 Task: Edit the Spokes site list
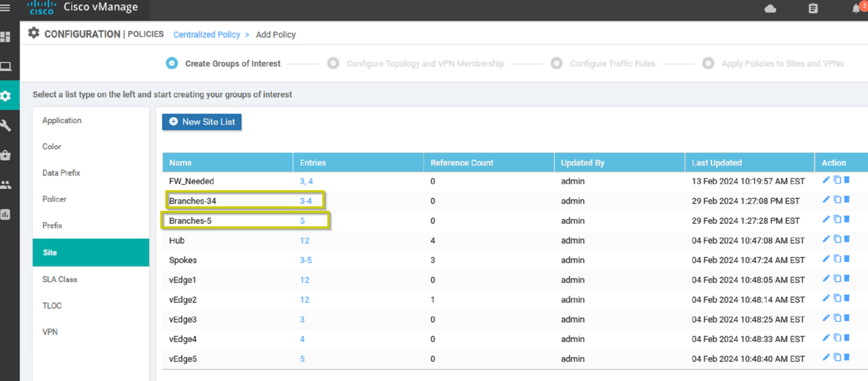click(826, 259)
